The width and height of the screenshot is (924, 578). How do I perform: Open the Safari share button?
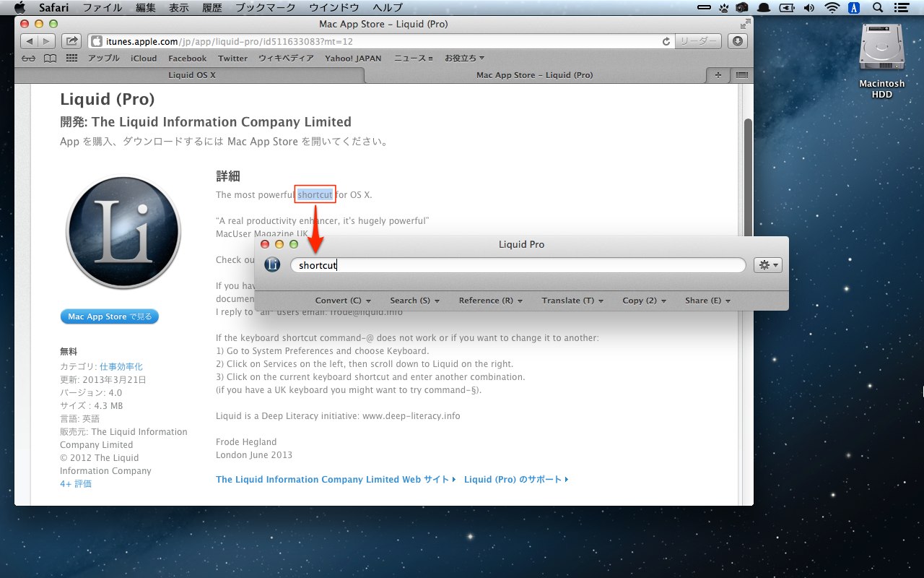pos(71,41)
